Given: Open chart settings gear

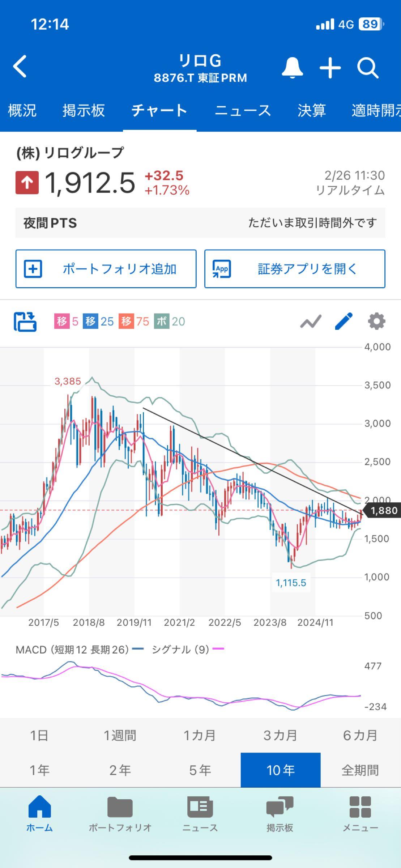Looking at the screenshot, I should (376, 321).
